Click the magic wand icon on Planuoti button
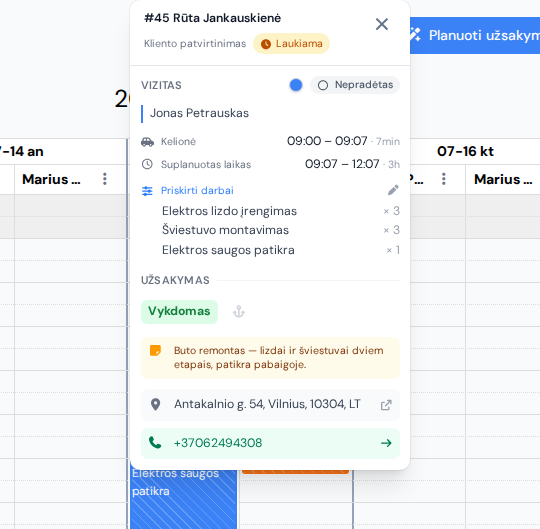 point(415,34)
